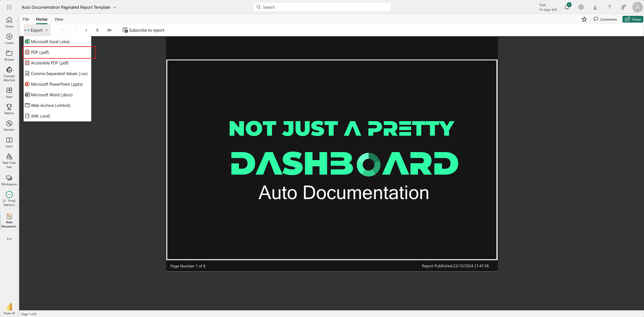Click the Search box
The width and height of the screenshot is (644, 317).
(322, 7)
